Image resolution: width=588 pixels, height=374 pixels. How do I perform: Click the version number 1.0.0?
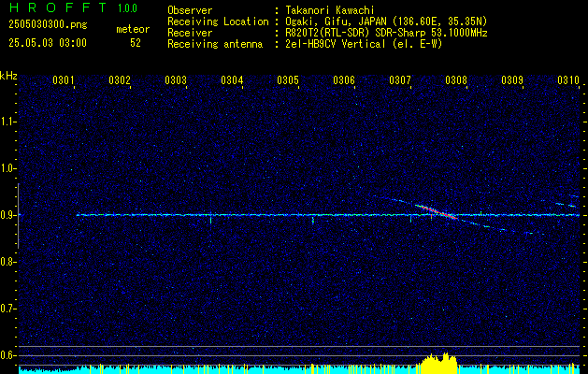pos(127,7)
